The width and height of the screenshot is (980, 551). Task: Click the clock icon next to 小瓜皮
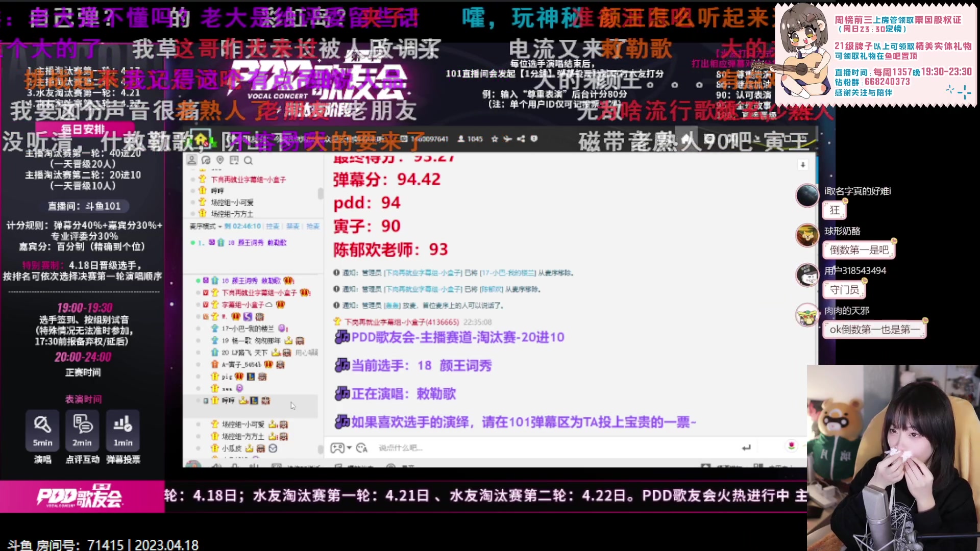pos(273,448)
